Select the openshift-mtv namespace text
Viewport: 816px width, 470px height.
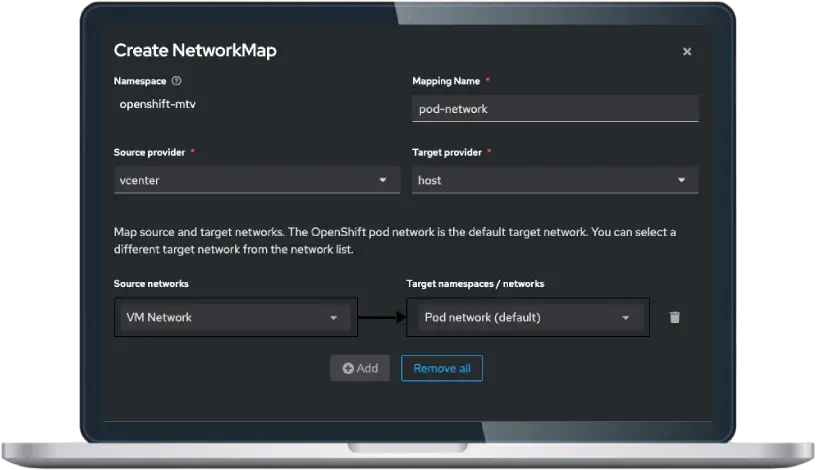coord(158,104)
